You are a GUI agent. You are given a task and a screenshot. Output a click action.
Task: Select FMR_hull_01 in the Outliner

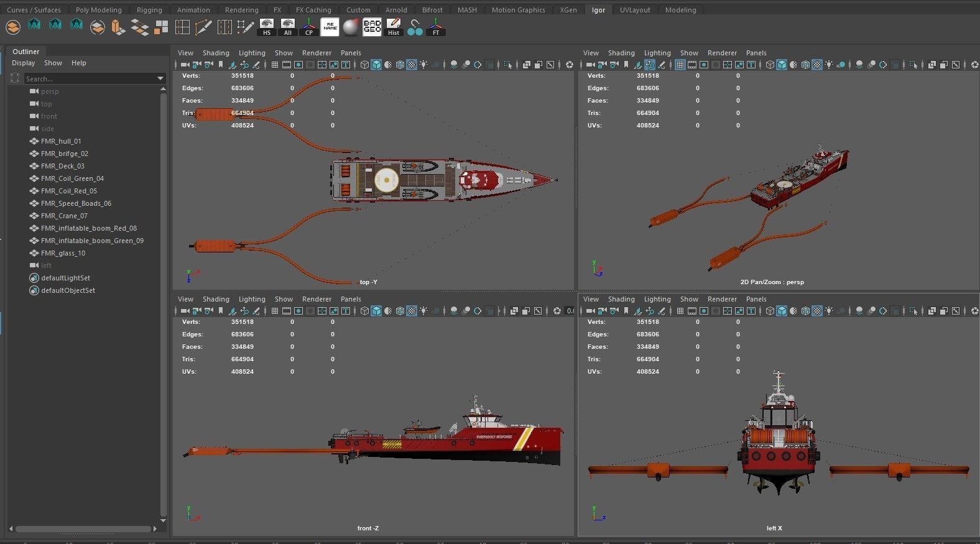61,141
